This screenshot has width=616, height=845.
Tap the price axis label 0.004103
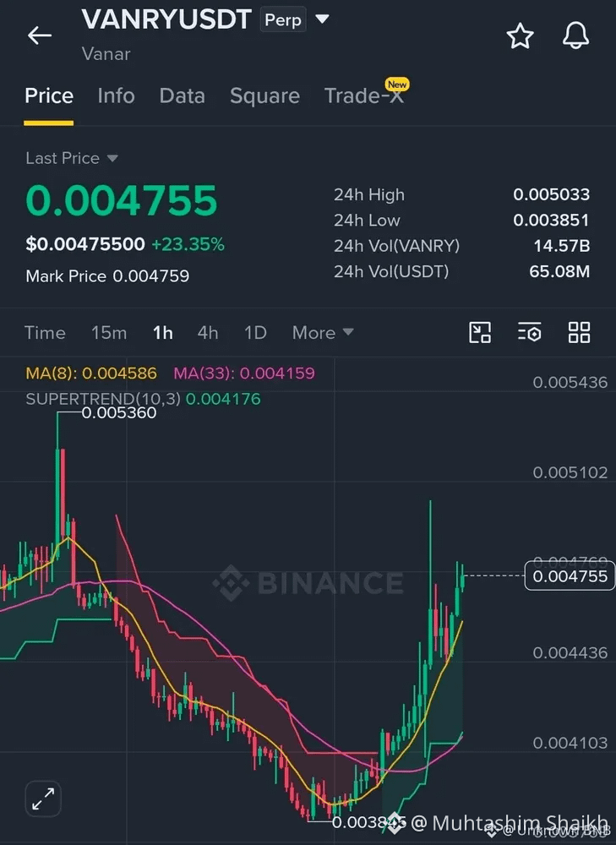[x=570, y=743]
